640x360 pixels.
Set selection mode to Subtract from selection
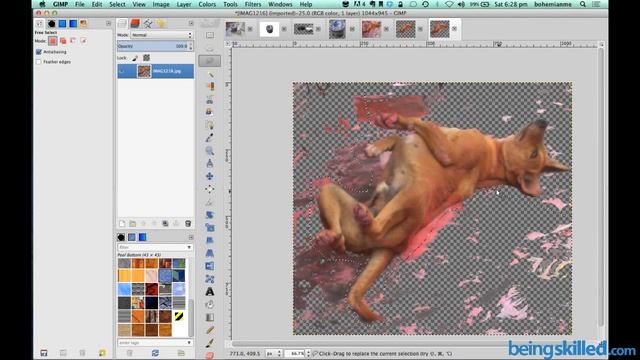tap(73, 41)
